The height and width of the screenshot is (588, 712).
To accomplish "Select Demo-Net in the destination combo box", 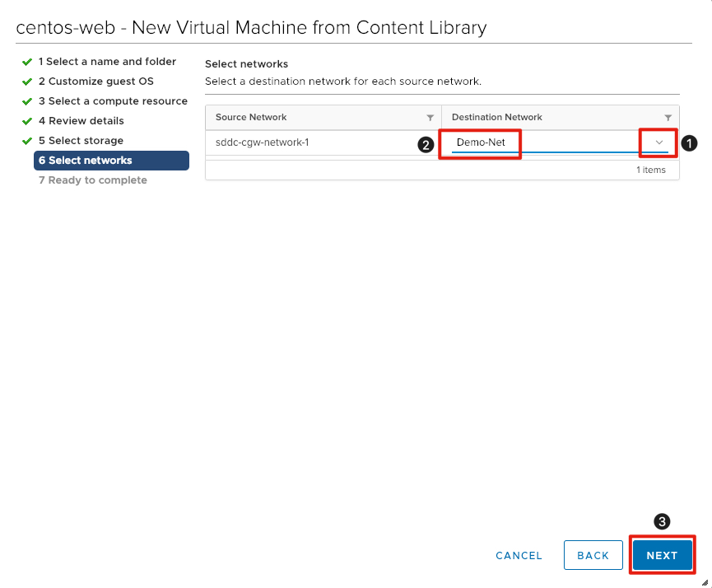I will pos(480,142).
